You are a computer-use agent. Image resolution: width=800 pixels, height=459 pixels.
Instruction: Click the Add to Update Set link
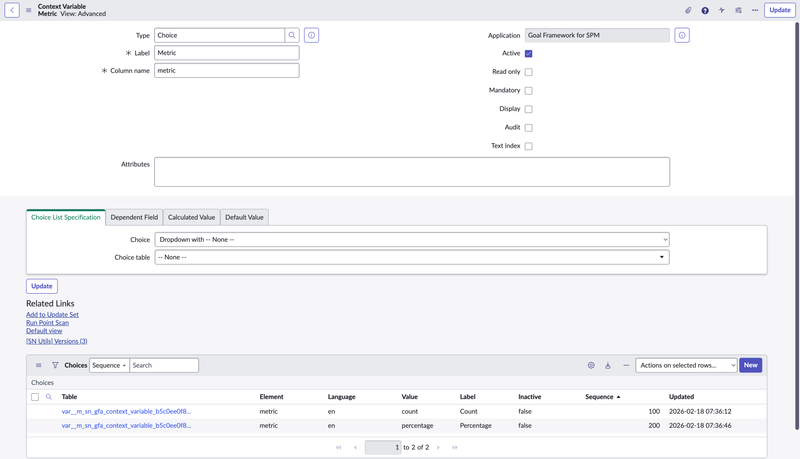52,314
